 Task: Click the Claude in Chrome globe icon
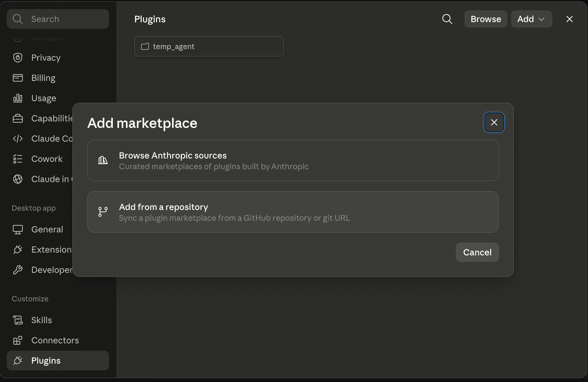(18, 179)
